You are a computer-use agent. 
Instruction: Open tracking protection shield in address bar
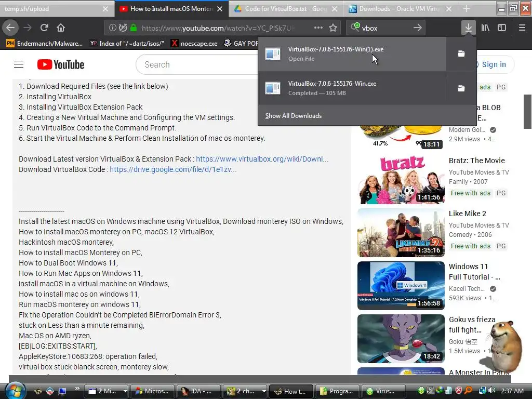tap(123, 28)
